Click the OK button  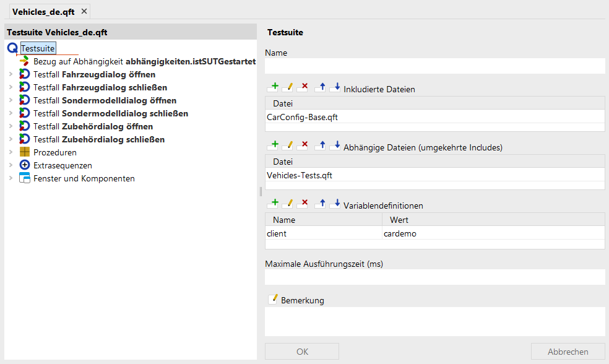pos(302,351)
